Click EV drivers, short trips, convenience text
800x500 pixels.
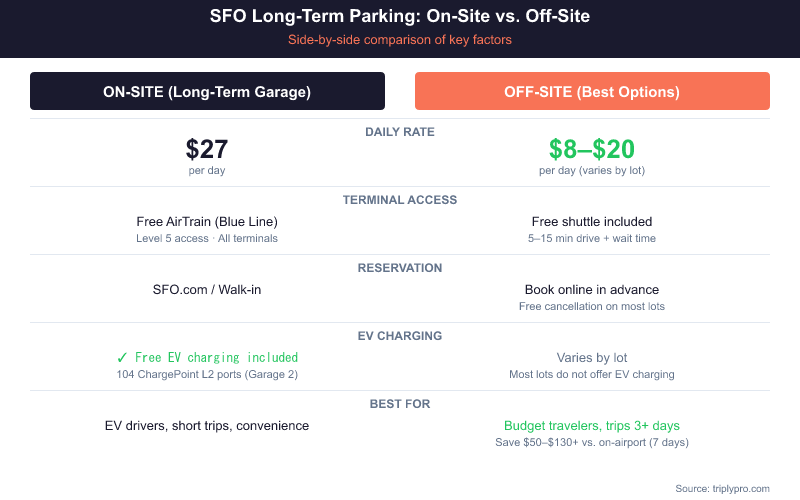tap(207, 425)
